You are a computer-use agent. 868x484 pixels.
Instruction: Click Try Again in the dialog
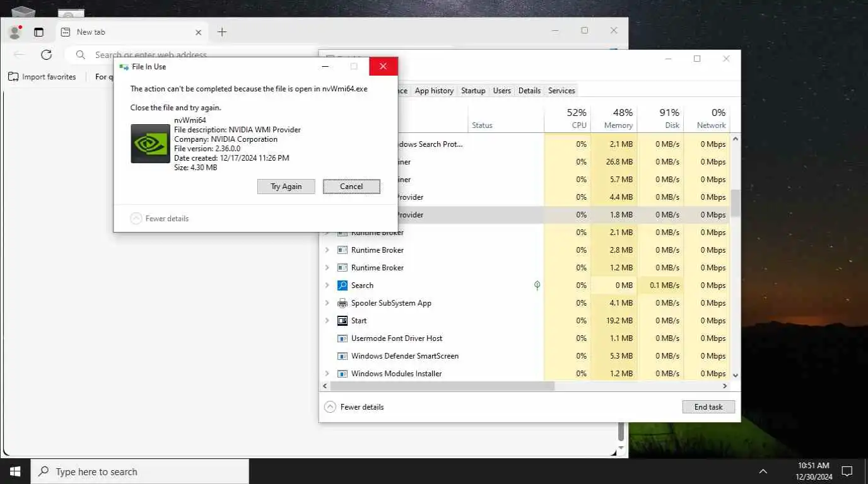[286, 187]
